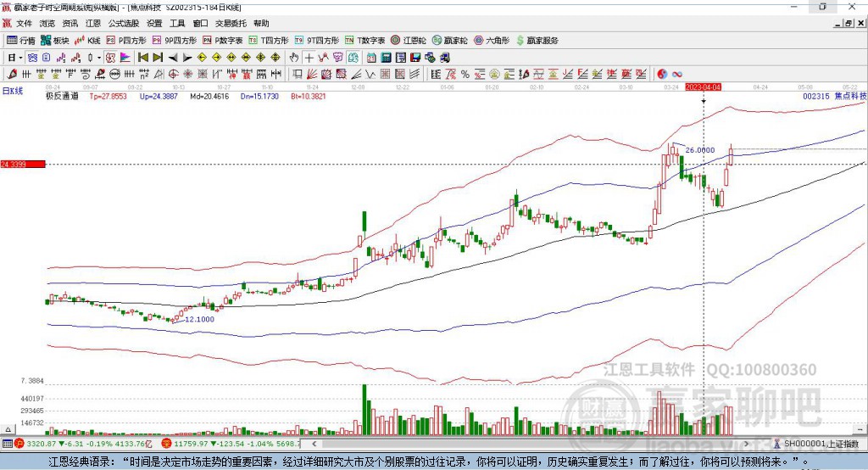Launch the 江恩轮 Gann wheel
Screen dimensions: 868x470
tap(409, 41)
